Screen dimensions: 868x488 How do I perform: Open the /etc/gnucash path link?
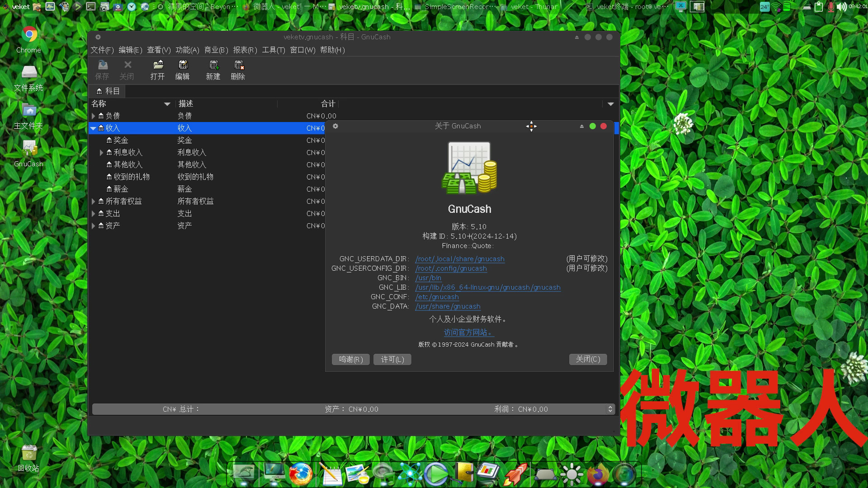tap(437, 297)
